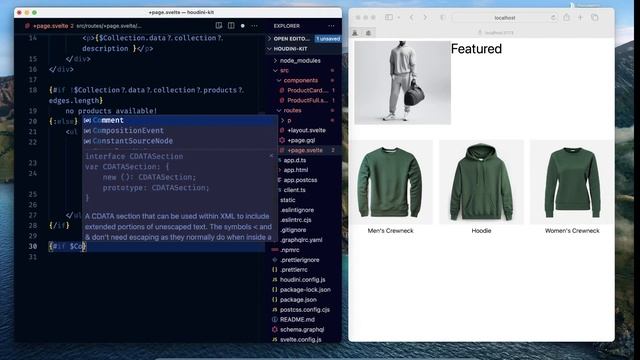Toggle the Safari sidebar button

point(389,17)
